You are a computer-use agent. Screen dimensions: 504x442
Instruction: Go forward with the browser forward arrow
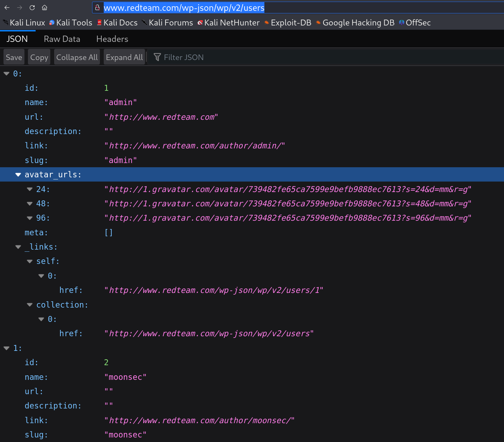pos(20,8)
